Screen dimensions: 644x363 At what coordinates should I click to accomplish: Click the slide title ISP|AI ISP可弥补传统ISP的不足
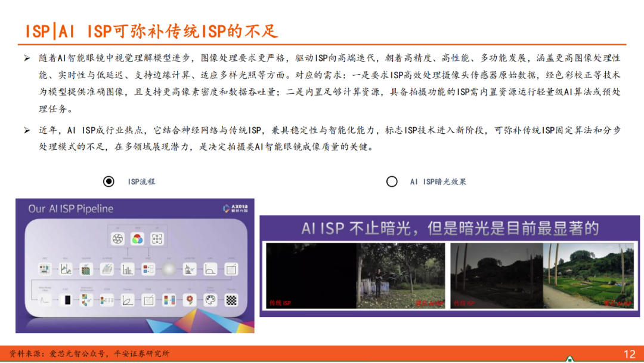[152, 31]
